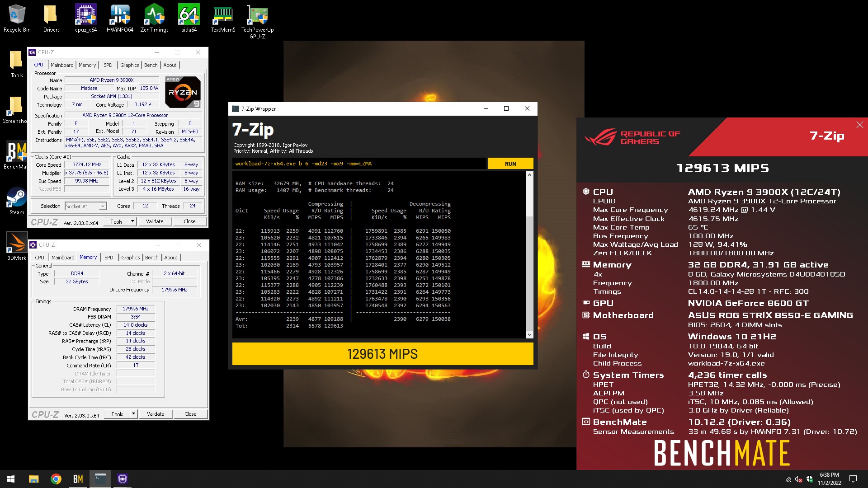
Task: Click the network tray icon
Action: [788, 479]
